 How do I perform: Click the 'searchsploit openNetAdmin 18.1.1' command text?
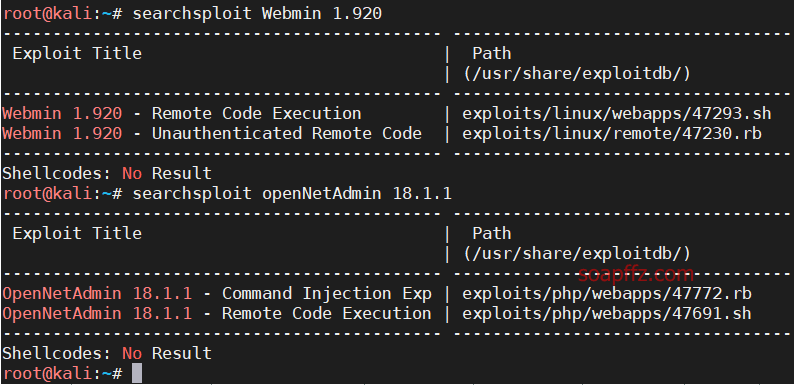point(292,194)
